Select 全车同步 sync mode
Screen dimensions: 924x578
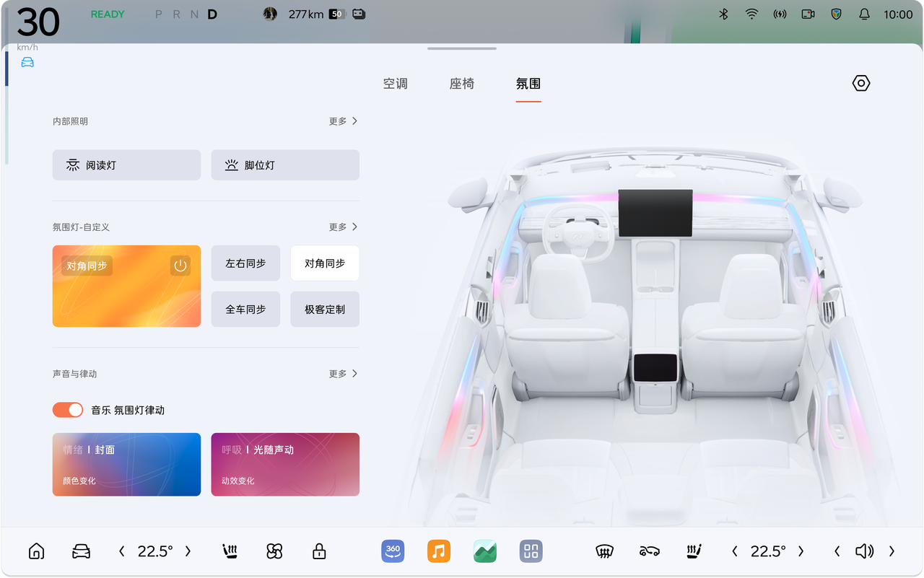pos(245,310)
